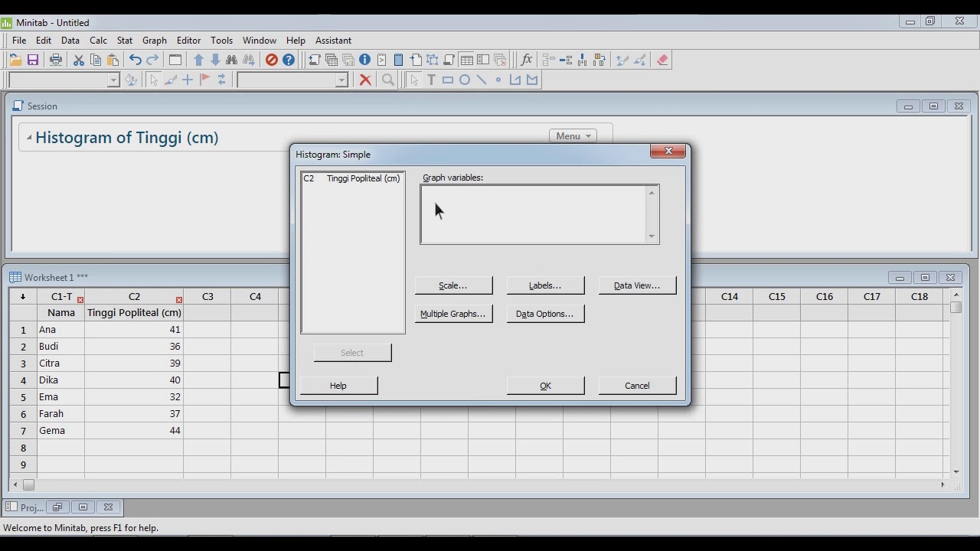Open the Edit Last Dialog window icon
980x551 pixels.
tap(175, 60)
